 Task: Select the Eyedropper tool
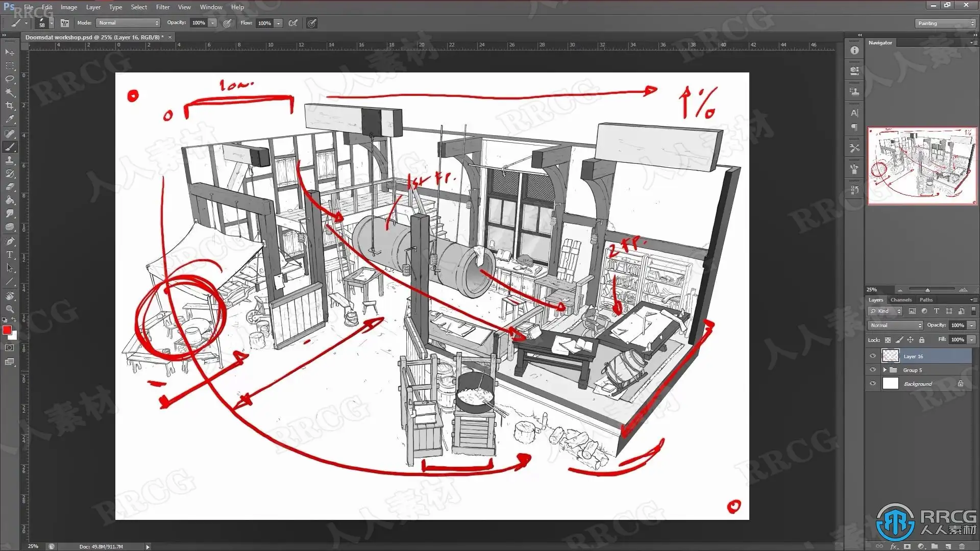(x=10, y=119)
